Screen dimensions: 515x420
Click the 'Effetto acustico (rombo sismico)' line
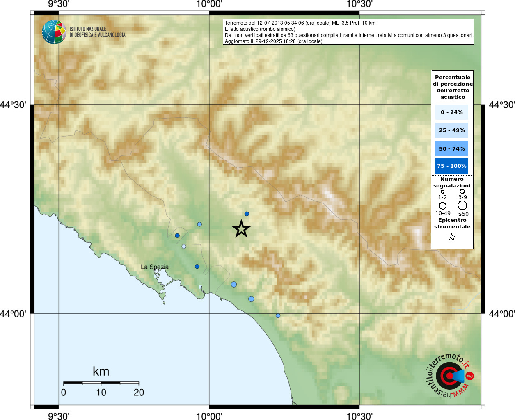click(x=260, y=29)
